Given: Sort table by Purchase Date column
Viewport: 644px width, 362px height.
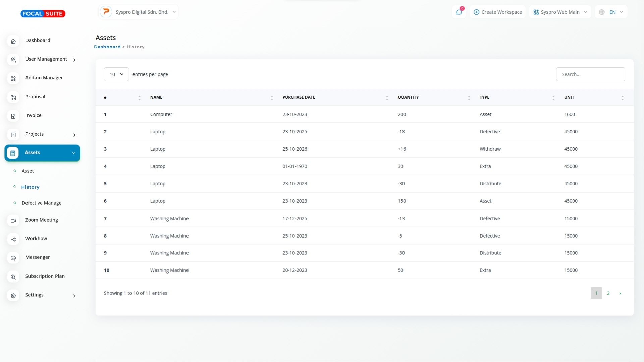Looking at the screenshot, I should (299, 97).
